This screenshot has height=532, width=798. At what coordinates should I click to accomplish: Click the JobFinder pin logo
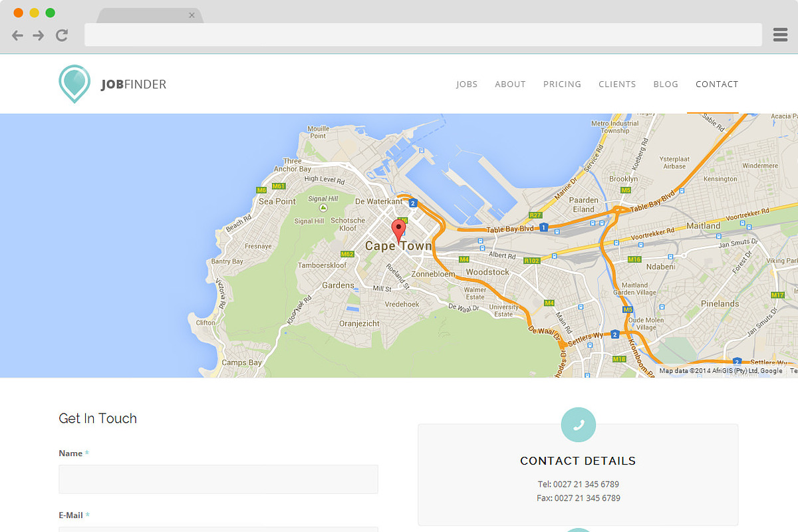click(74, 84)
